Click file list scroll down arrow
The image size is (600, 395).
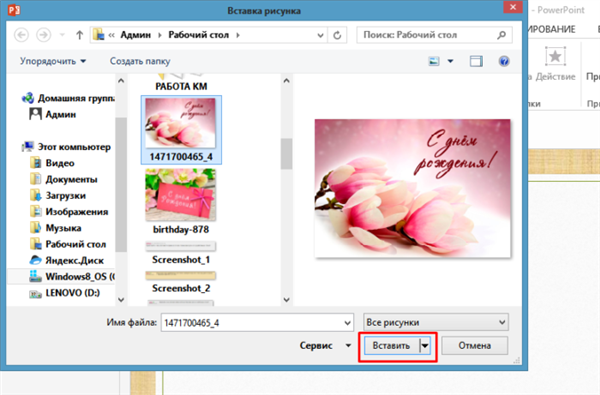[286, 300]
